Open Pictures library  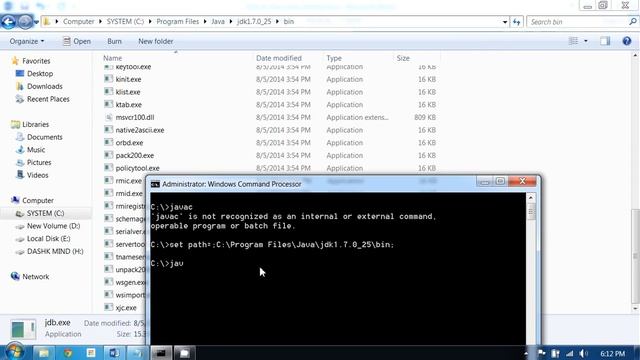click(x=39, y=162)
